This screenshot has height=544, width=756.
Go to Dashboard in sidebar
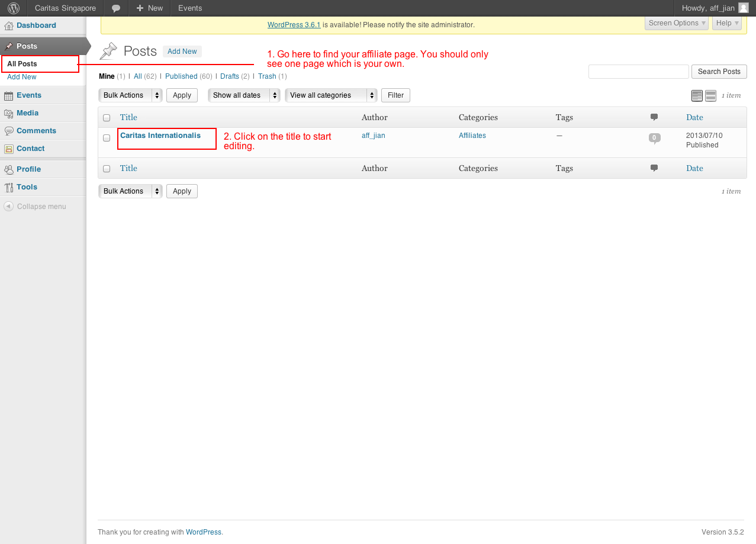[36, 25]
